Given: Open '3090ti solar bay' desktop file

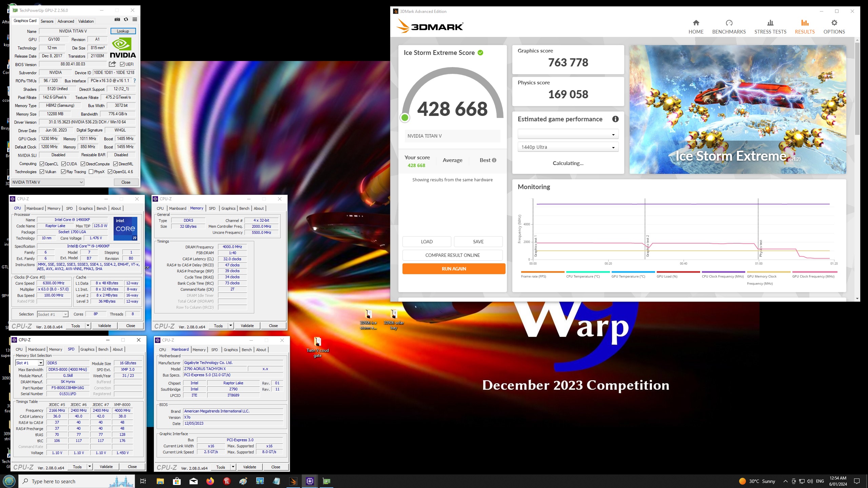Looking at the screenshot, I should (x=394, y=320).
